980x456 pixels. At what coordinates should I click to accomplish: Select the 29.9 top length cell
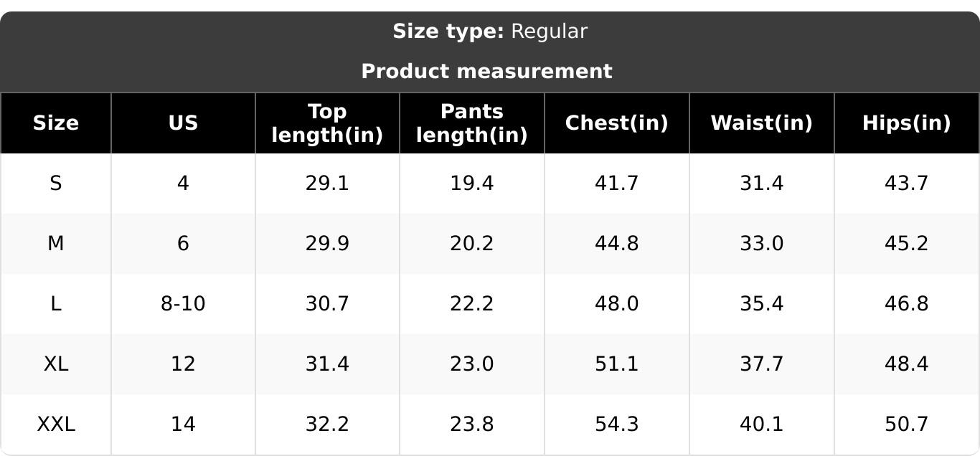click(x=327, y=244)
